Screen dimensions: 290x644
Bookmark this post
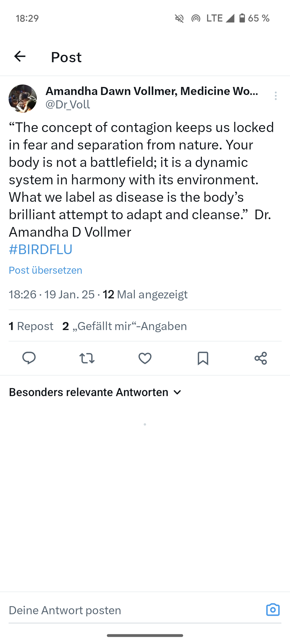[x=203, y=358]
